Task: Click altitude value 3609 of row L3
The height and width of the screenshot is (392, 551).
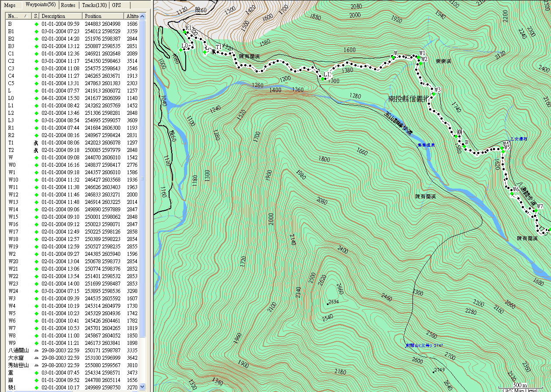Action: point(132,120)
